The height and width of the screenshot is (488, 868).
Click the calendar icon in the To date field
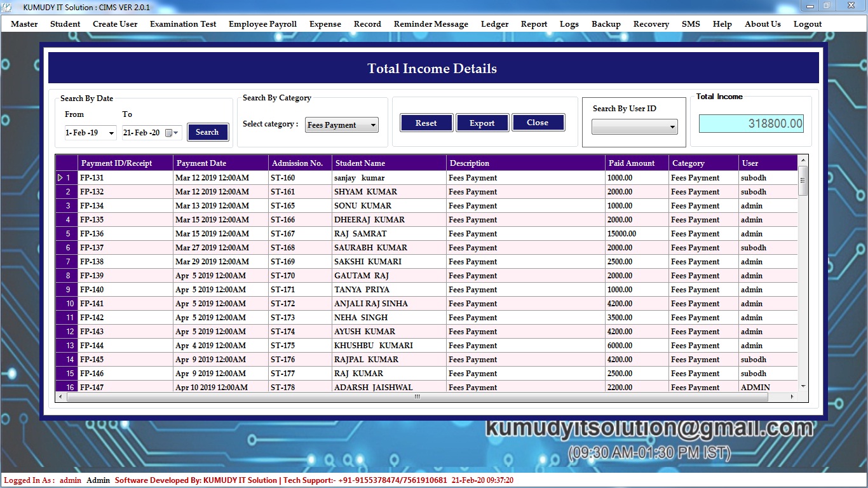pos(169,133)
